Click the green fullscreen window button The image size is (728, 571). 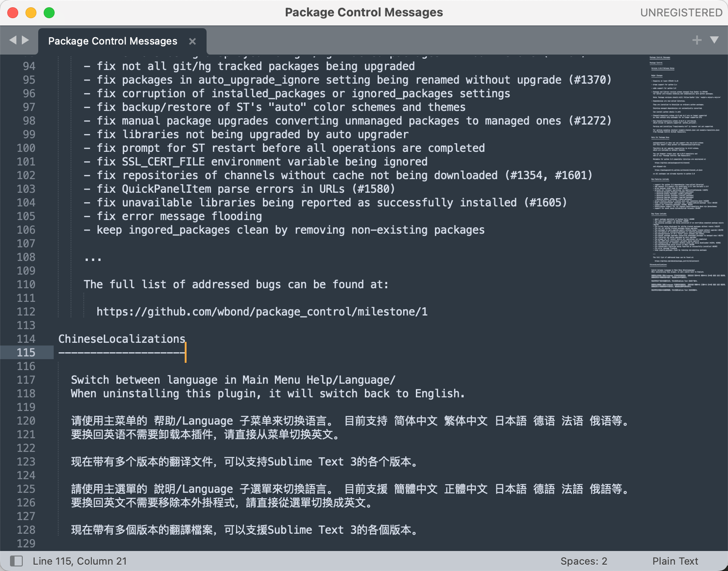click(x=49, y=13)
